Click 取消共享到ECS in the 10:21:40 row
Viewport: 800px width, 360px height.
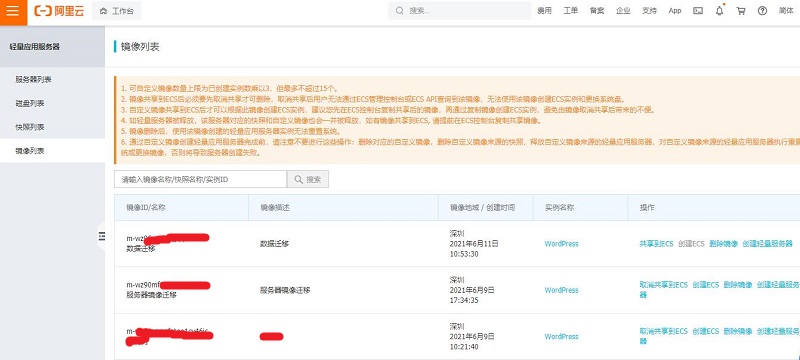pyautogui.click(x=663, y=331)
